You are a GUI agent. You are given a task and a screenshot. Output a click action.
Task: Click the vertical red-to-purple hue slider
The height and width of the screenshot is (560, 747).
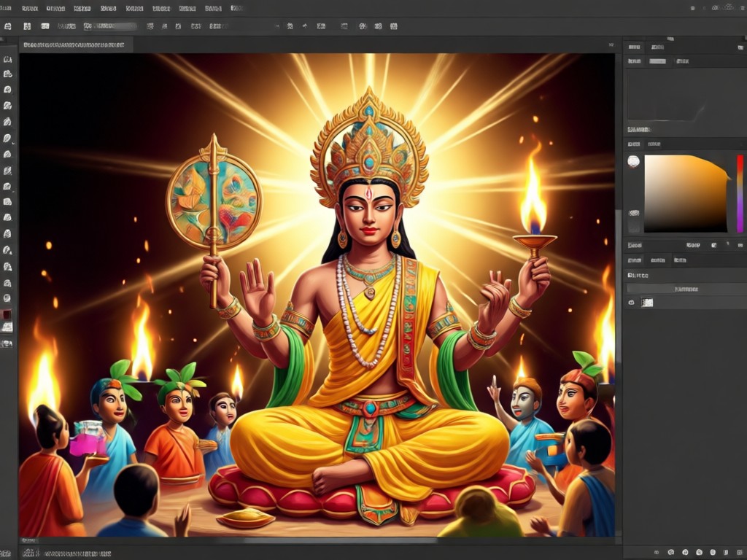point(740,193)
